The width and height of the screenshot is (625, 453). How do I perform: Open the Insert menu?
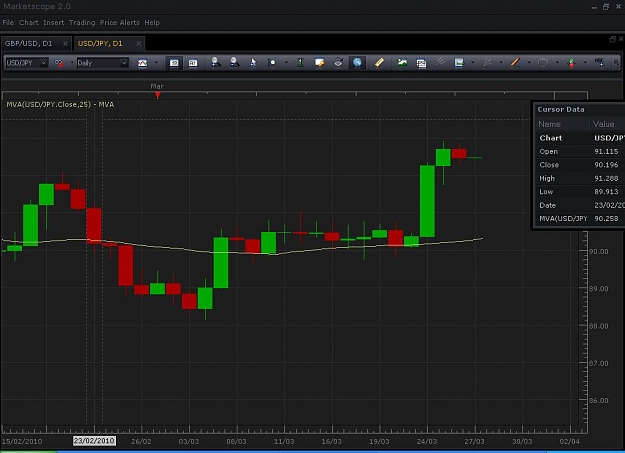[x=53, y=23]
